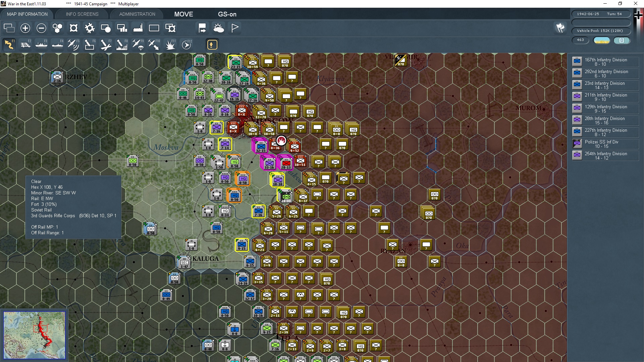Toggle the weather sun-and-cloud icon
Viewport: 644px width, 362px height.
tap(219, 28)
